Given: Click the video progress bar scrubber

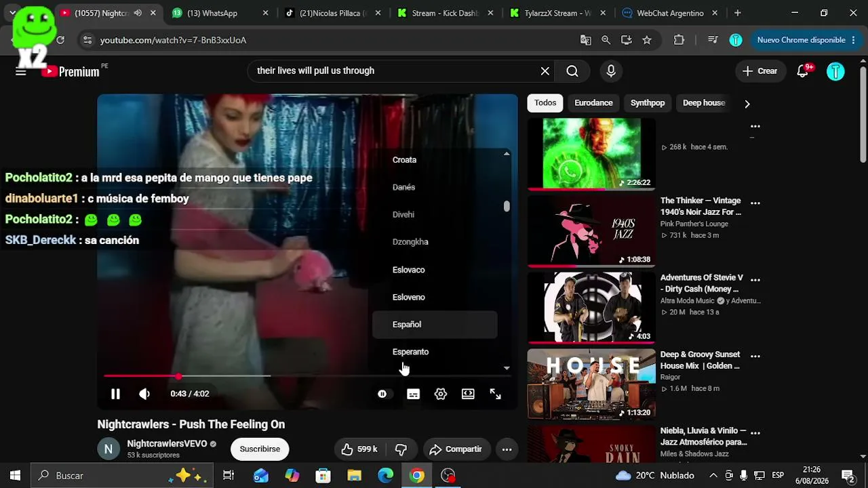Looking at the screenshot, I should coord(178,376).
